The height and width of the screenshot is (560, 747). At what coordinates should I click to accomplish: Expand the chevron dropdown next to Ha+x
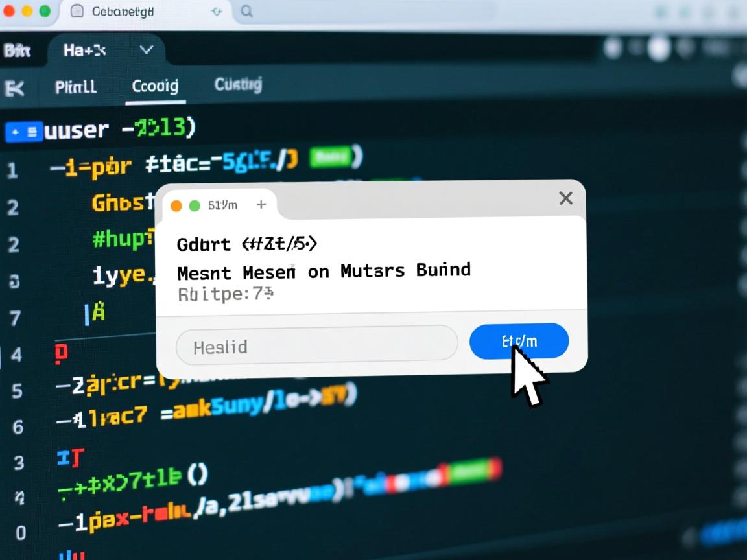click(x=147, y=50)
